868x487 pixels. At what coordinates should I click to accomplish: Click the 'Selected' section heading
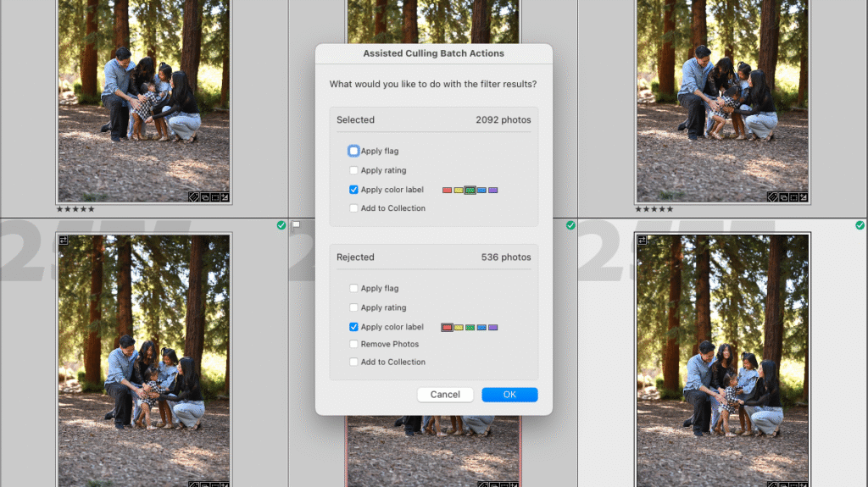pos(355,120)
